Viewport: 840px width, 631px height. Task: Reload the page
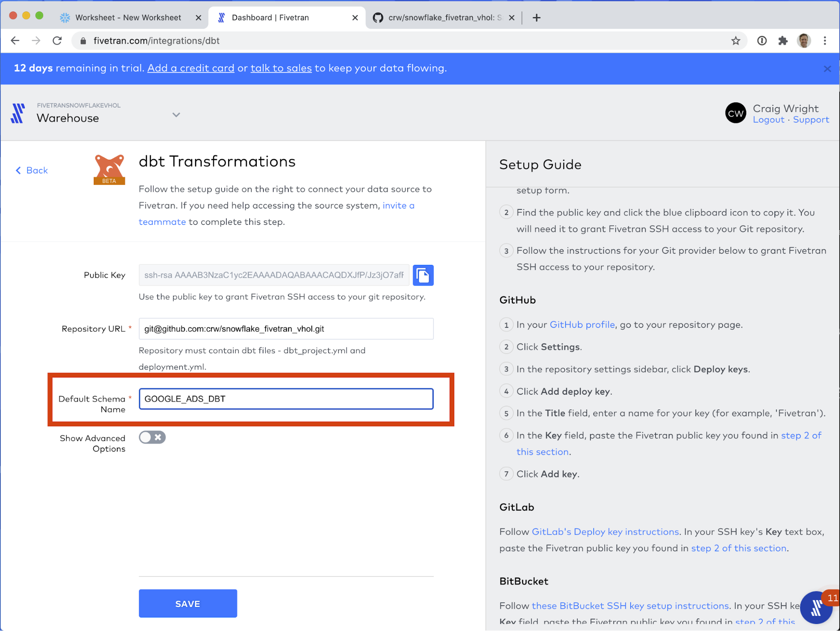point(57,41)
